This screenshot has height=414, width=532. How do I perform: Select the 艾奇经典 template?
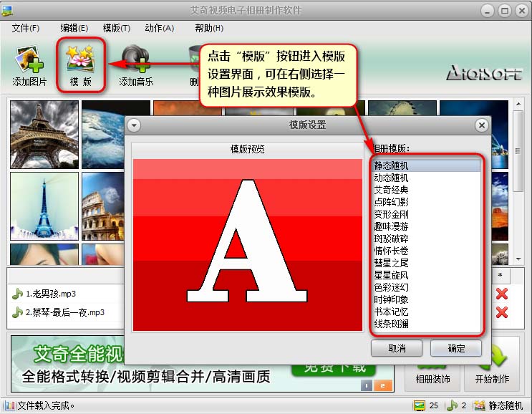(x=427, y=190)
